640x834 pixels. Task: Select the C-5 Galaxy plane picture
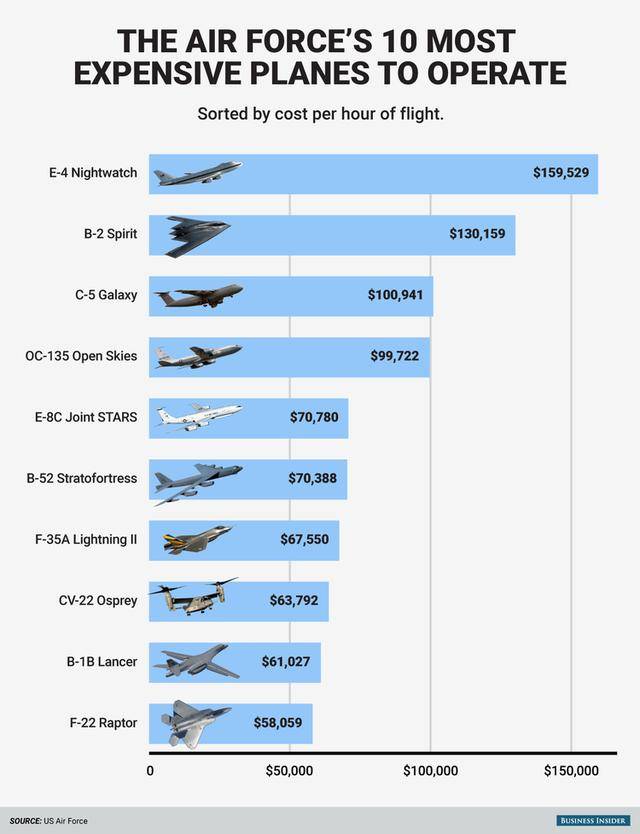198,296
